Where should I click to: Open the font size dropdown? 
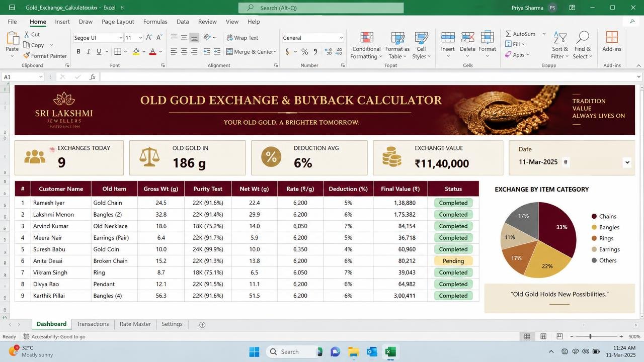(140, 38)
